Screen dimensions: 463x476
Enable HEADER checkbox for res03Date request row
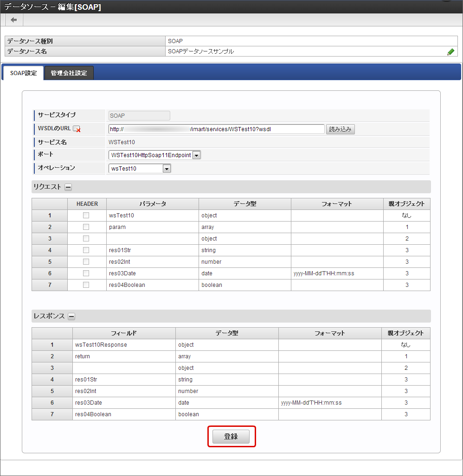point(86,273)
